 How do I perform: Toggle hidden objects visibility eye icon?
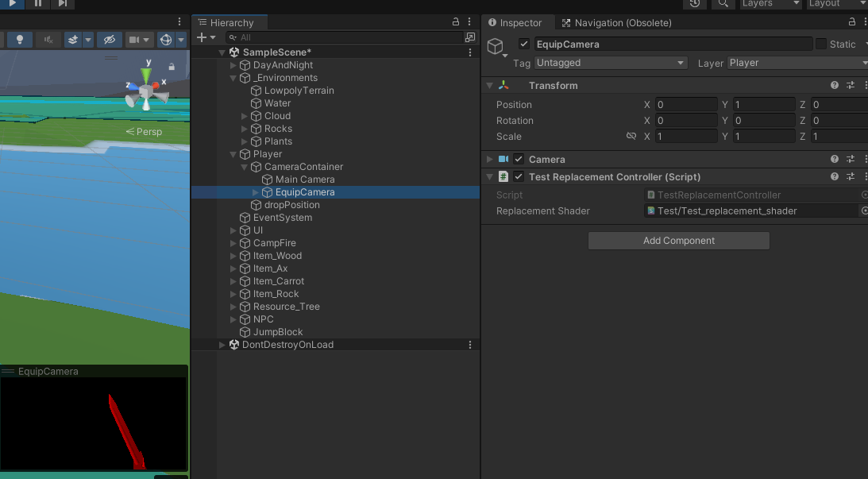pos(109,39)
